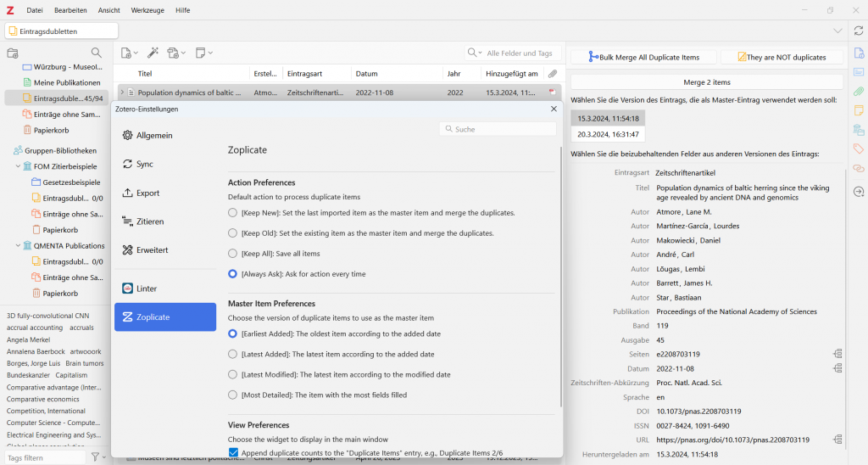Screen dimensions: 868x465
Task: Open the add attachment toolbar button
Action: (x=176, y=53)
